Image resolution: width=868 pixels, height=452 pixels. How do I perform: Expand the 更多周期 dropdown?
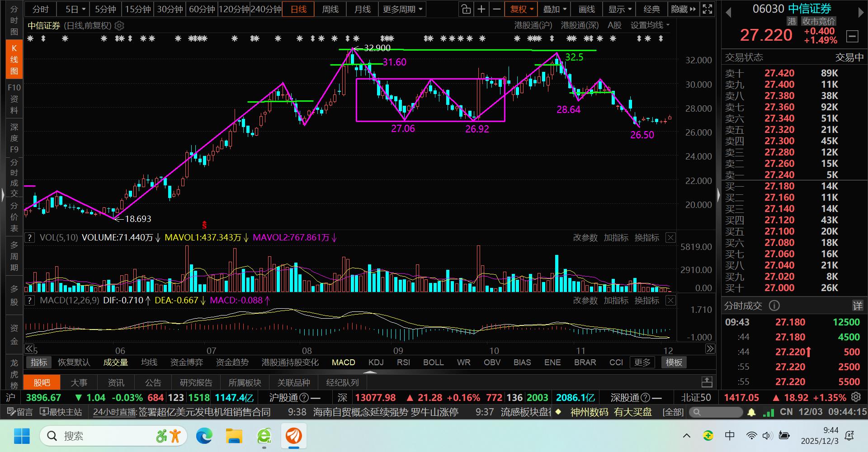402,9
